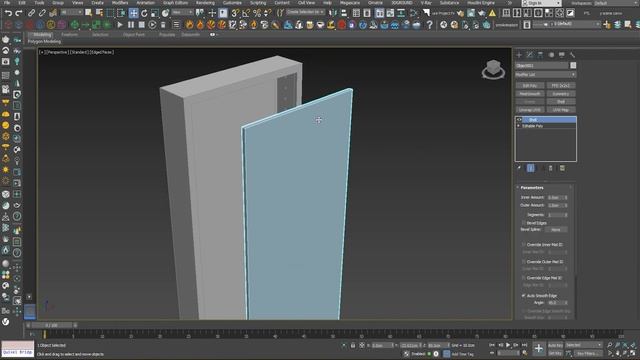The width and height of the screenshot is (640, 360).
Task: Open the Display command panel tab
Action: (562, 55)
